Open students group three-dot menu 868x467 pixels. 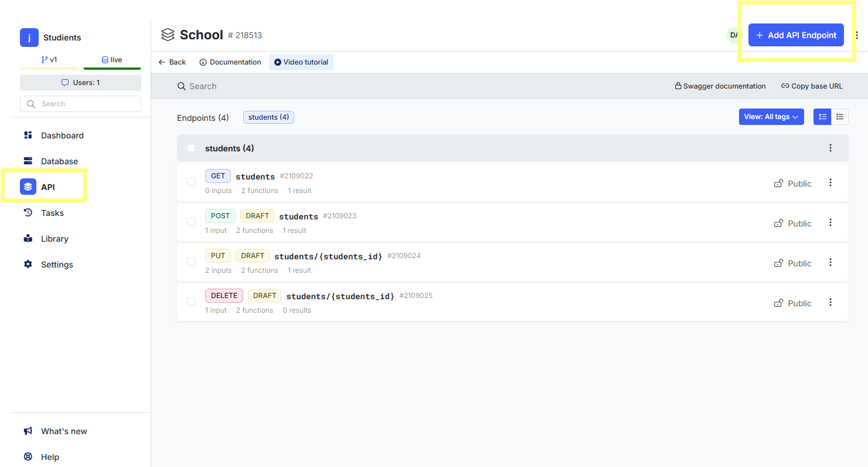pyautogui.click(x=830, y=148)
